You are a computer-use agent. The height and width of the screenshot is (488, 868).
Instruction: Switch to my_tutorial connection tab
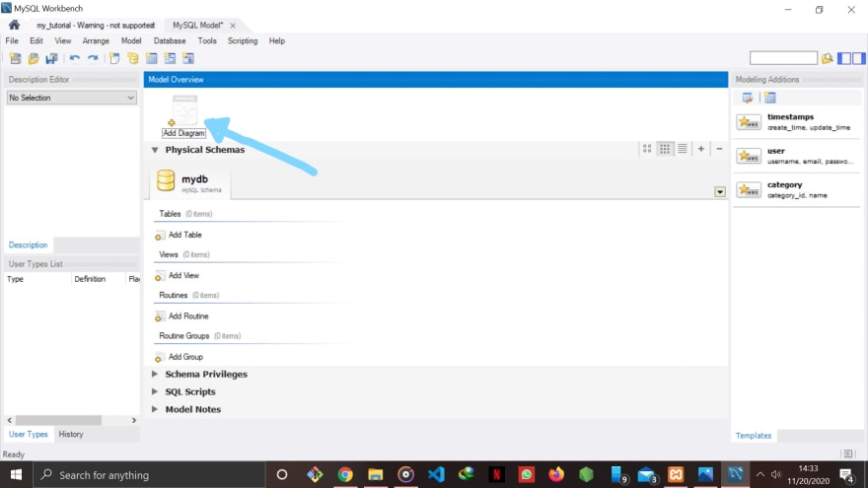(x=96, y=26)
